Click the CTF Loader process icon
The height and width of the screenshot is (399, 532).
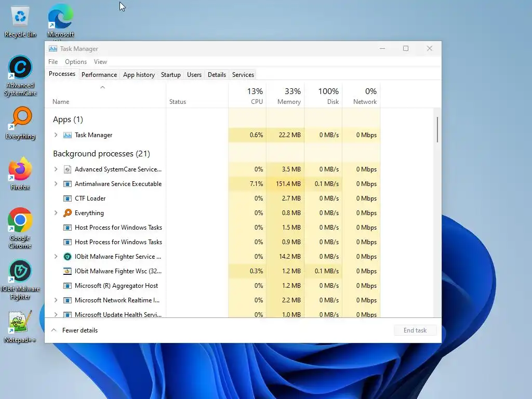click(68, 198)
